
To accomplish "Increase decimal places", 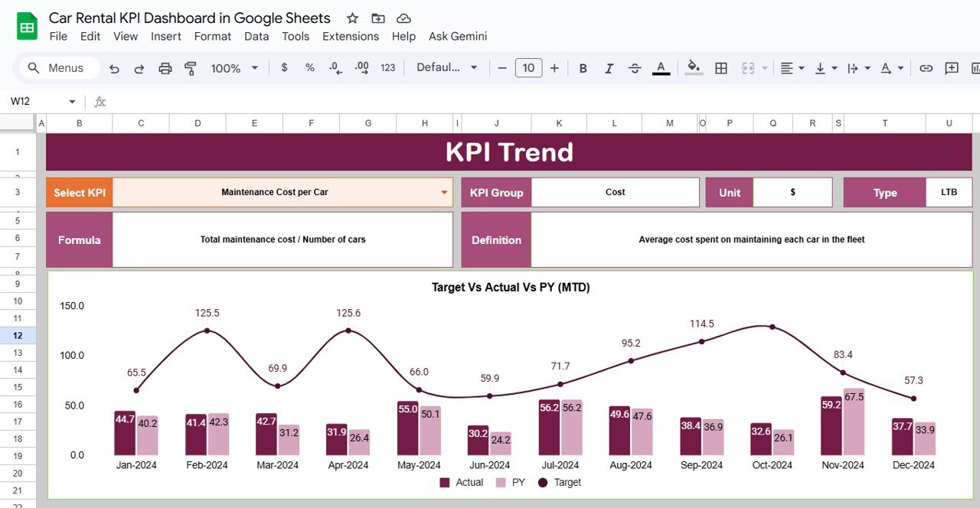I will click(x=361, y=68).
